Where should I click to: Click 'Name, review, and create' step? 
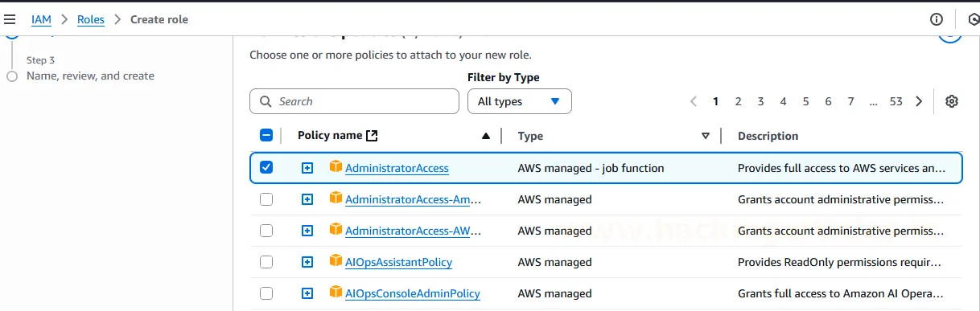click(90, 76)
